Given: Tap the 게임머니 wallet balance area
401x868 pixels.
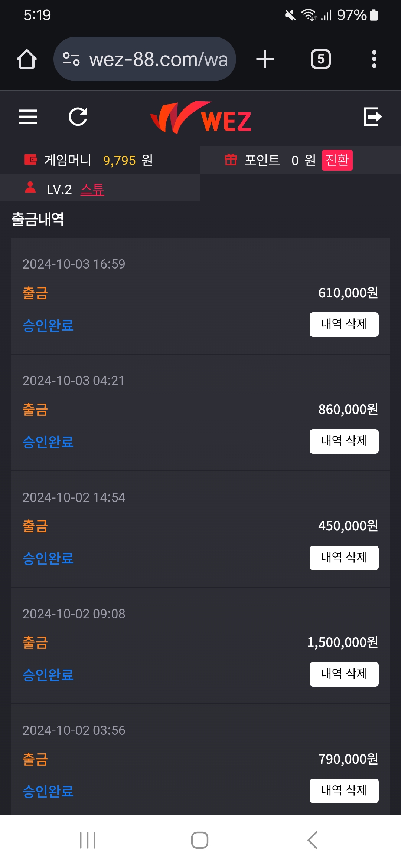Looking at the screenshot, I should [98, 160].
